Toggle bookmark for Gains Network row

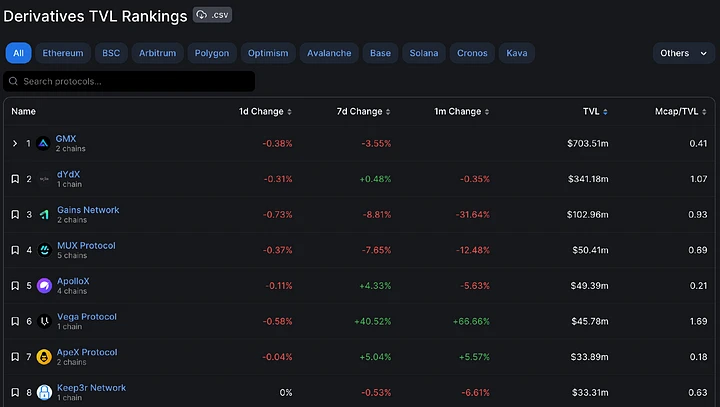click(15, 215)
